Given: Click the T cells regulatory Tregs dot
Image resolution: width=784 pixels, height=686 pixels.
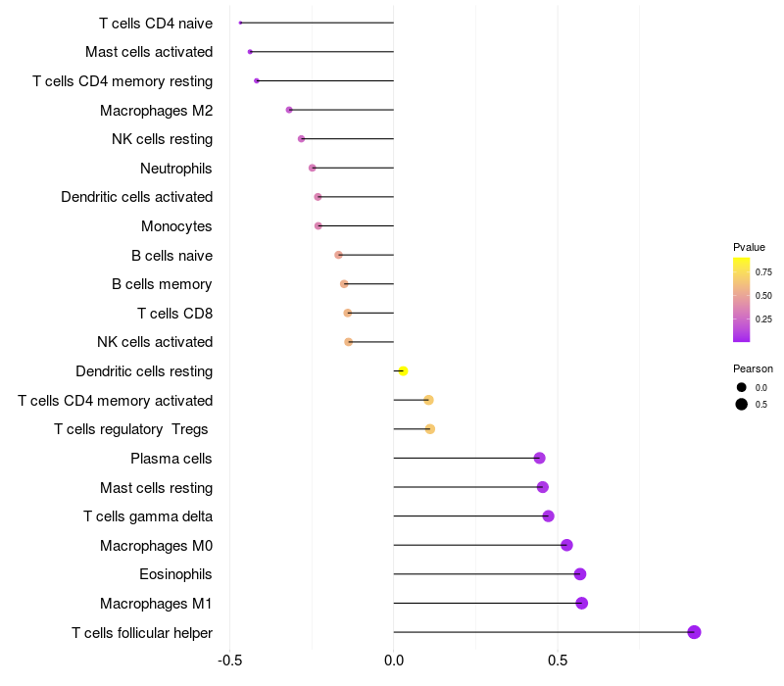Looking at the screenshot, I should [430, 429].
